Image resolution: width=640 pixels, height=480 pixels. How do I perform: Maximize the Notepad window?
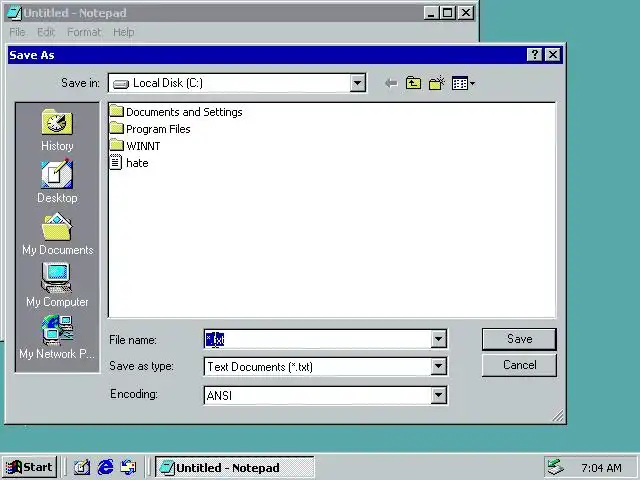coord(447,13)
